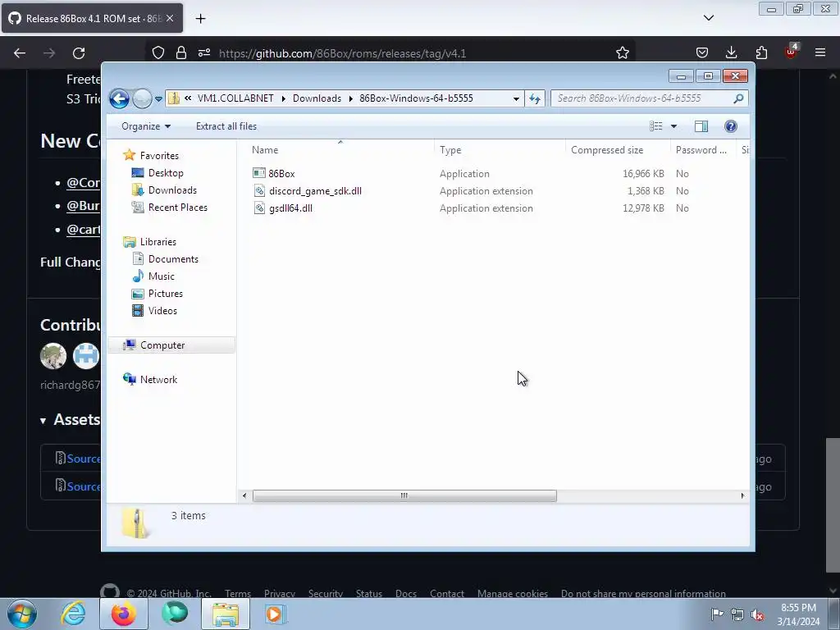Select the 86Box application file
Viewport: 840px width, 630px height.
(282, 174)
